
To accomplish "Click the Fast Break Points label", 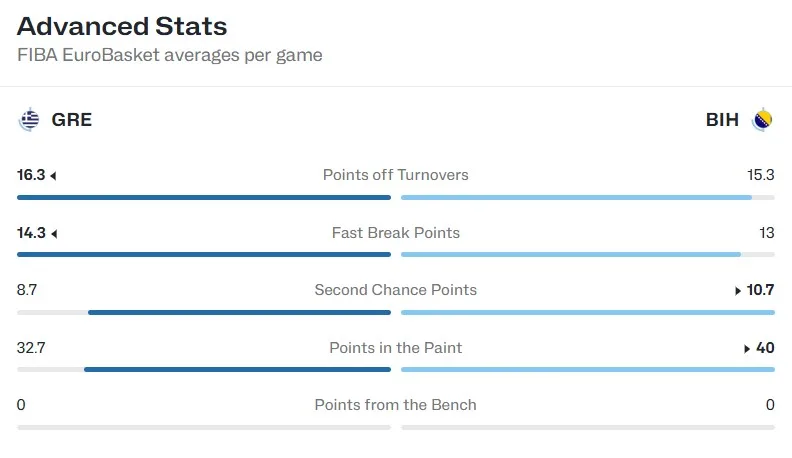I will click(x=395, y=233).
